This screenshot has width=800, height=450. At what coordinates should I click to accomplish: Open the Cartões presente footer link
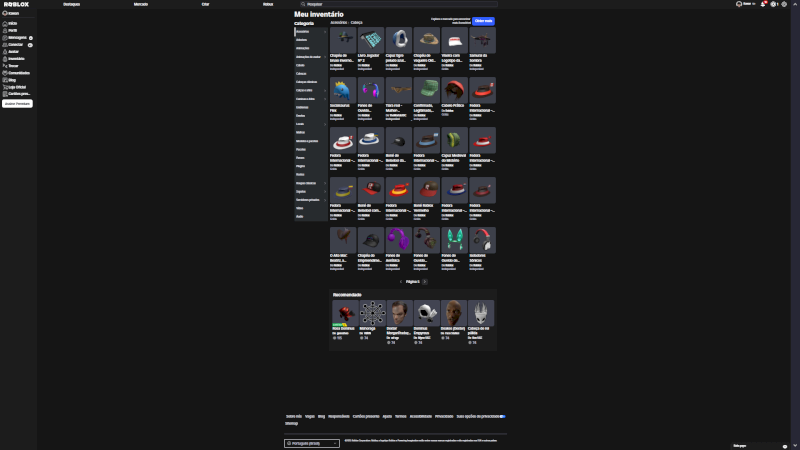[366, 416]
